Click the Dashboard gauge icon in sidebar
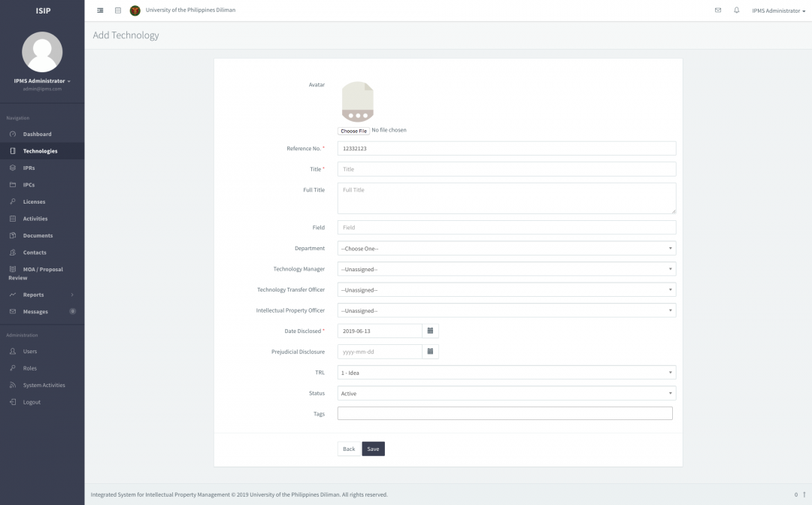Viewport: 812px width, 505px height. [x=13, y=134]
